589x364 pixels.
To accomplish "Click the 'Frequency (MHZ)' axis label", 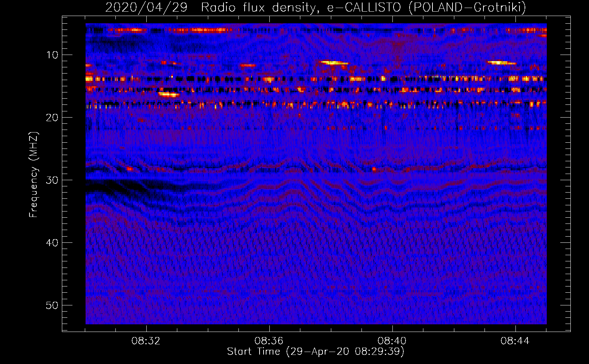I will click(x=33, y=175).
